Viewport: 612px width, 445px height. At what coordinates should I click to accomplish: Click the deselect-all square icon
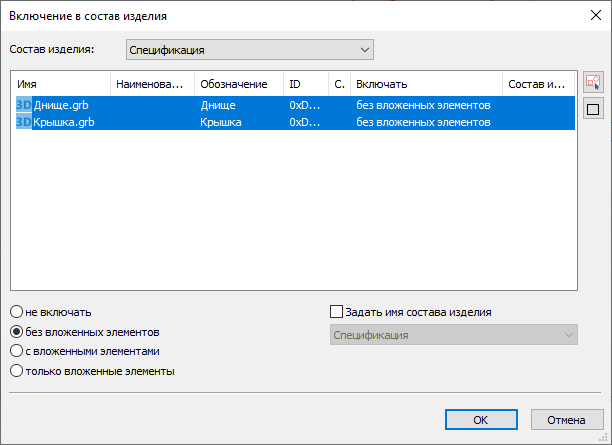click(x=593, y=110)
